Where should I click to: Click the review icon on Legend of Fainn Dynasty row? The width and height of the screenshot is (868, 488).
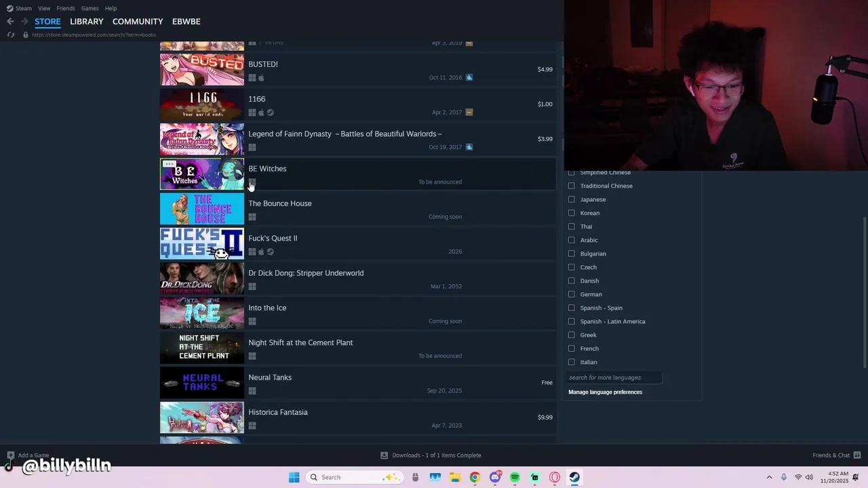(469, 146)
